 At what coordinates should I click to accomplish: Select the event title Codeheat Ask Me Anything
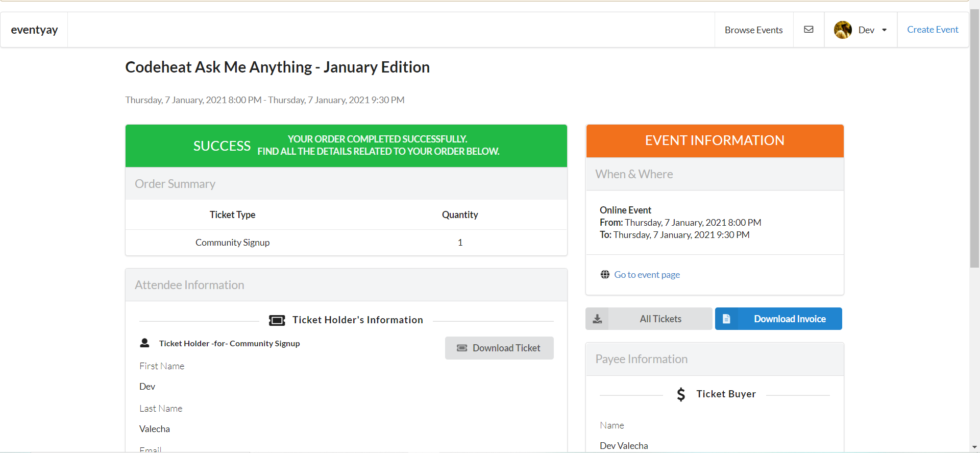click(x=278, y=67)
